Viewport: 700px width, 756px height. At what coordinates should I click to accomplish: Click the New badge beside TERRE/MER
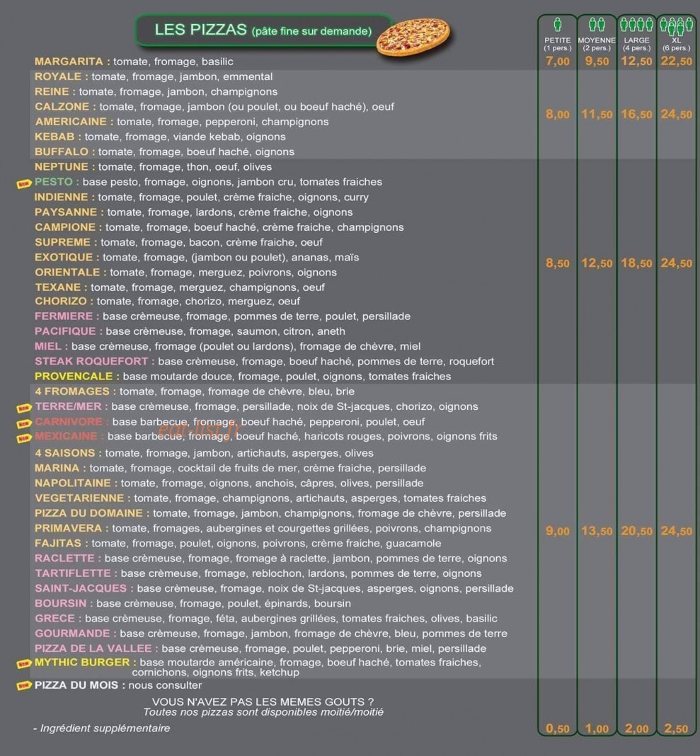(x=24, y=408)
